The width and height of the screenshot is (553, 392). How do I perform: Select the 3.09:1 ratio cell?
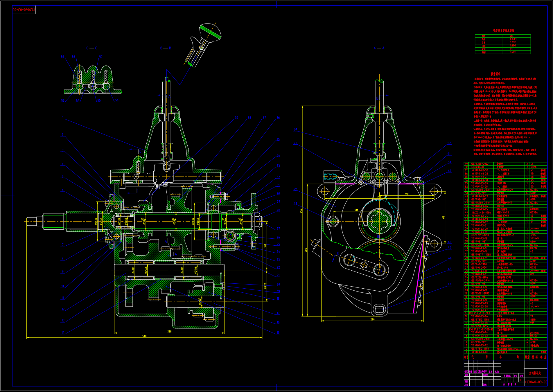513,42
